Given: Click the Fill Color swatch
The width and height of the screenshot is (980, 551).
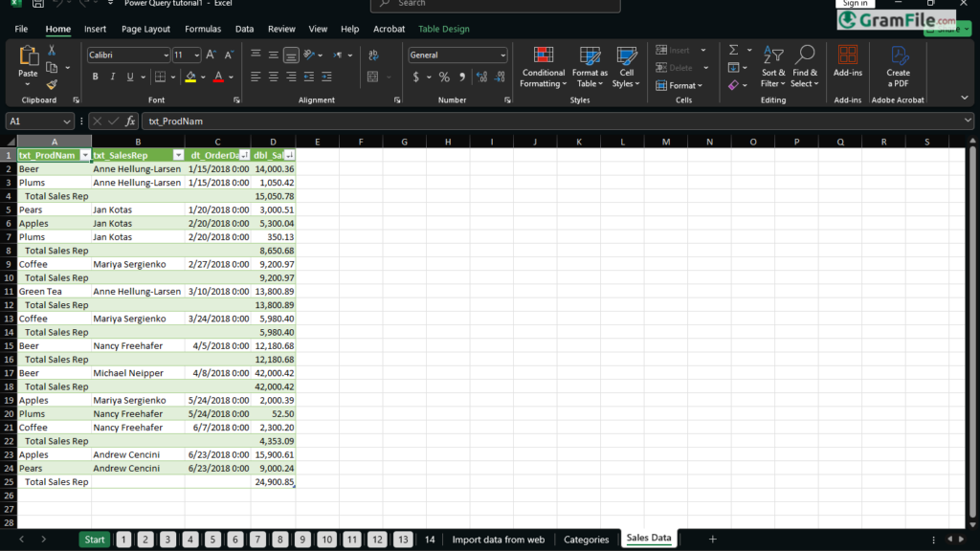Looking at the screenshot, I should (189, 77).
